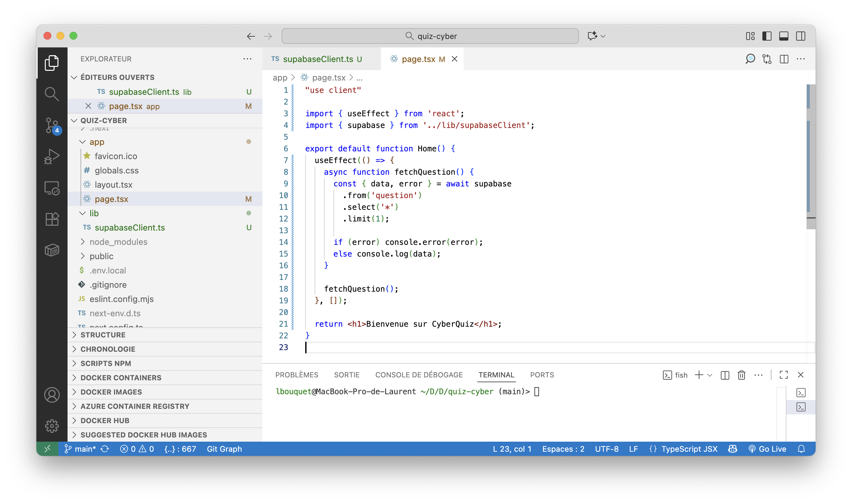Click Go Live in status bar
This screenshot has width=852, height=504.
click(x=768, y=449)
